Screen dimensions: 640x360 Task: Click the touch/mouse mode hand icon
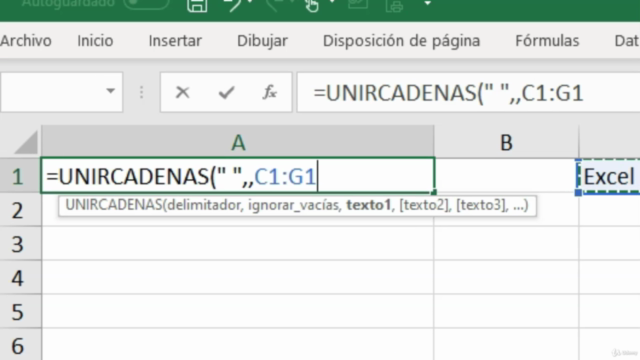pyautogui.click(x=312, y=5)
